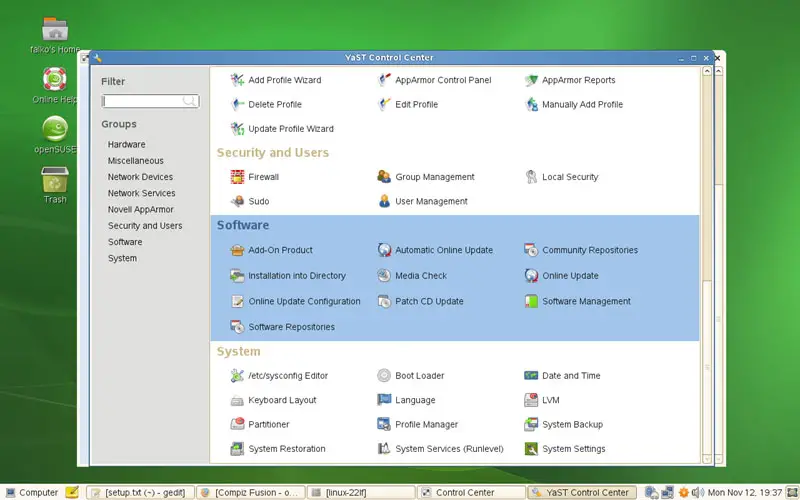
Task: Click YaST Control Center taskbar entry
Action: 582,492
